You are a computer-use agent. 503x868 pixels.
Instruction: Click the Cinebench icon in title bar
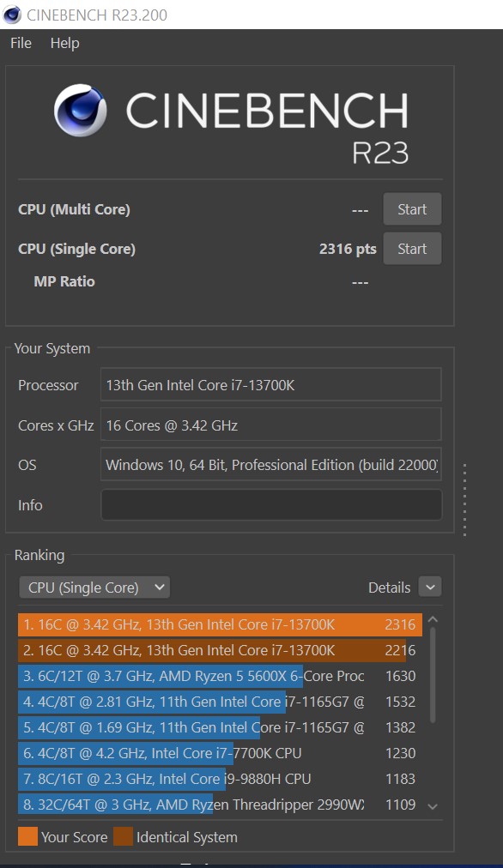[x=12, y=15]
